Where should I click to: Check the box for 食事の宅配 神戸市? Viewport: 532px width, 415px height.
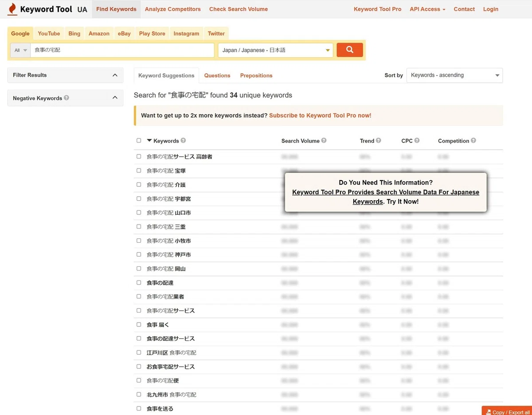(x=139, y=254)
